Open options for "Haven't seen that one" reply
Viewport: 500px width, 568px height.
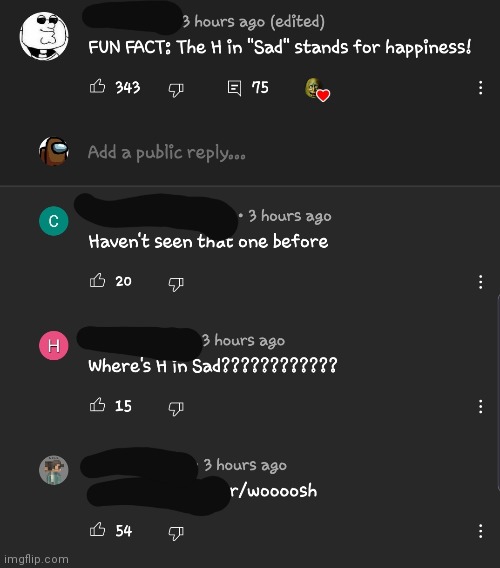coord(480,282)
